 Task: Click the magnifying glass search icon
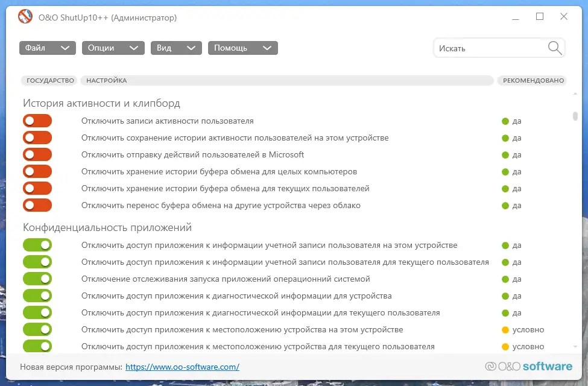pos(555,48)
